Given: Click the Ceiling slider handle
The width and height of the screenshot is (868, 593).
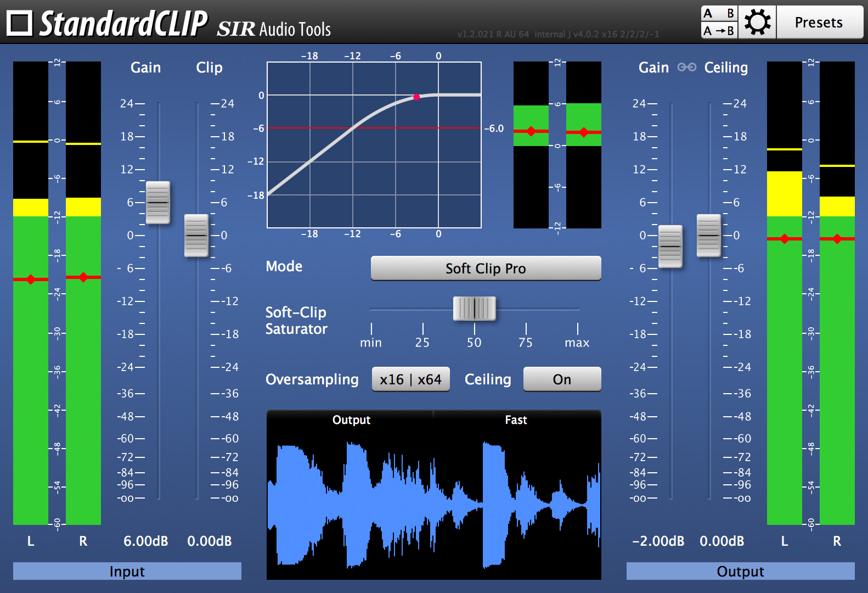Looking at the screenshot, I should tap(708, 236).
